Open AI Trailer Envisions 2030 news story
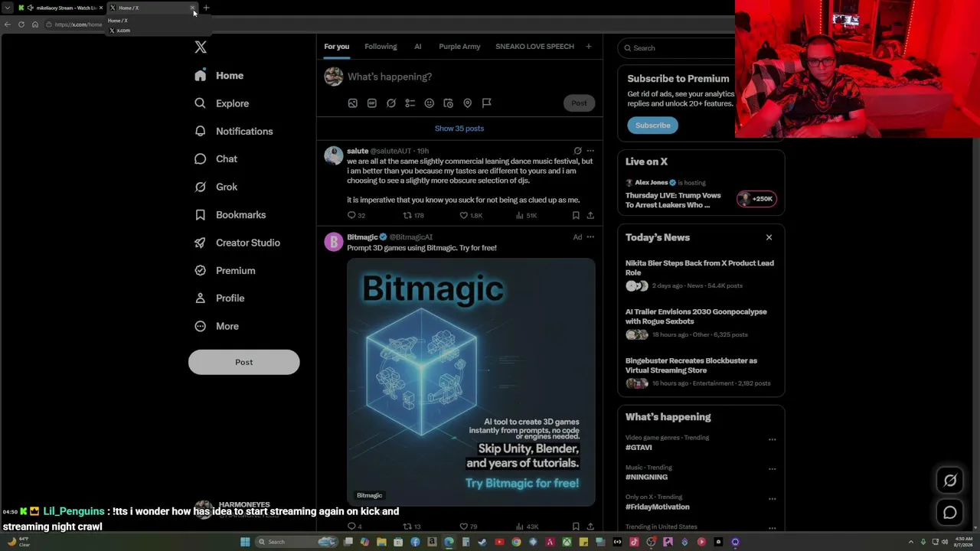The width and height of the screenshot is (980, 551). pos(701,324)
